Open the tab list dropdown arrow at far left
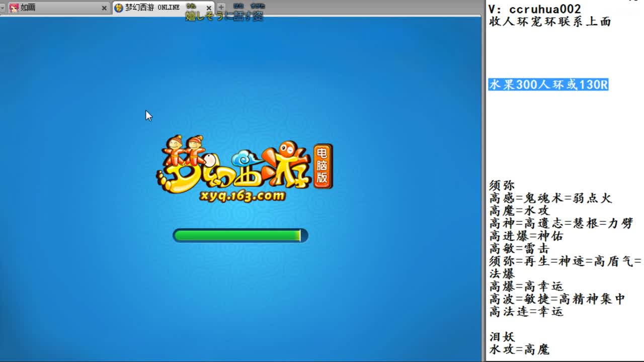The image size is (644, 362). click(x=3, y=8)
